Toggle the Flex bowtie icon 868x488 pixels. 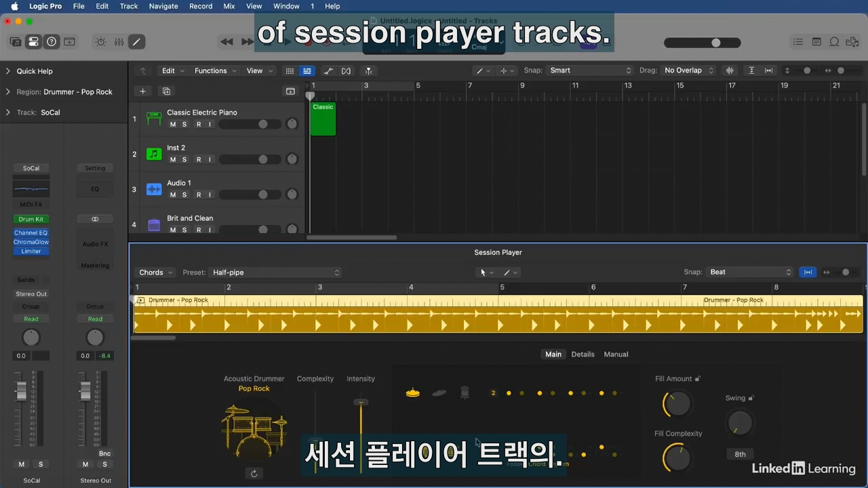click(346, 70)
